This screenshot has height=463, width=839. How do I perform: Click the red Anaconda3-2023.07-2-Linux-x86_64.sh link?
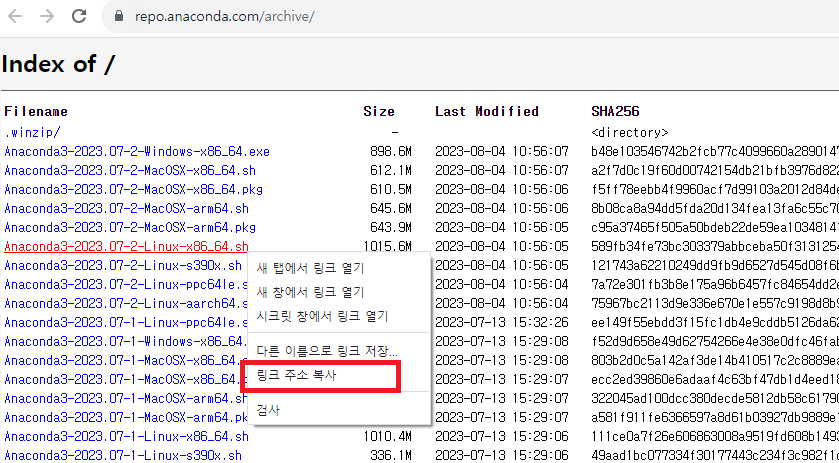[x=126, y=246]
